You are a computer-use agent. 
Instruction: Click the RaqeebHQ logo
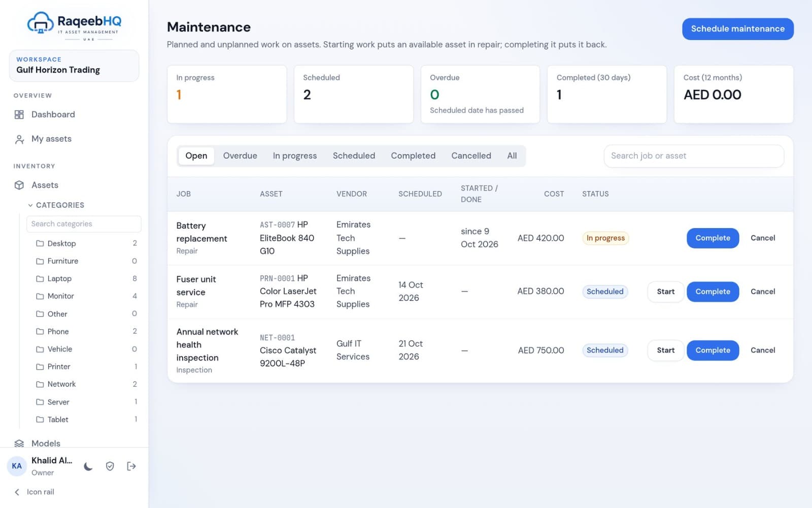[x=74, y=25]
